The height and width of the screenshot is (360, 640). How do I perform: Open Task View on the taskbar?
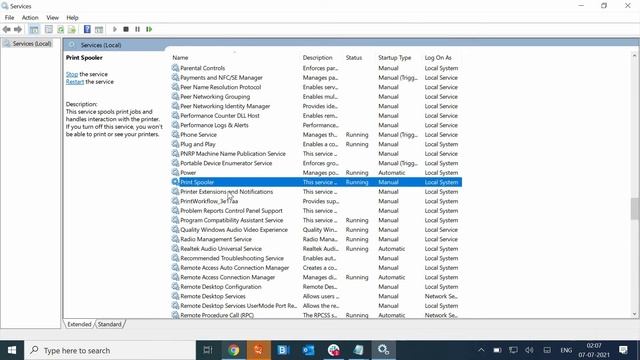coord(208,350)
